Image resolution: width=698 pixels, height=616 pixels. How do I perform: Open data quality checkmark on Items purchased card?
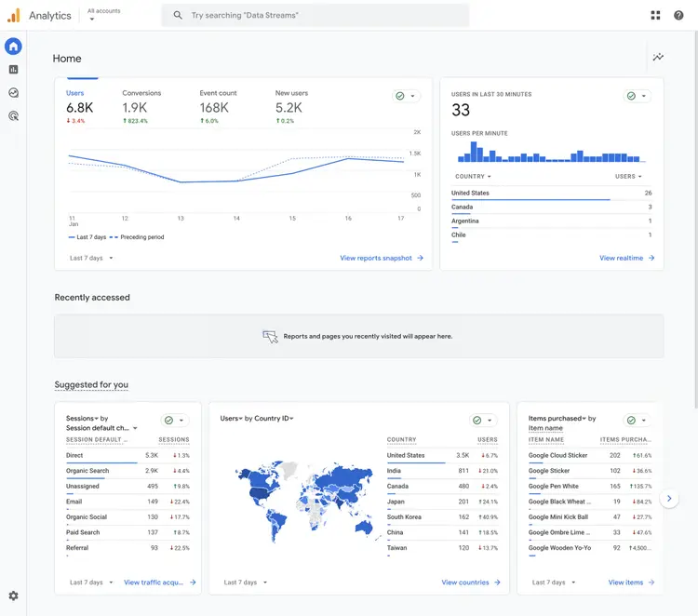pyautogui.click(x=631, y=421)
